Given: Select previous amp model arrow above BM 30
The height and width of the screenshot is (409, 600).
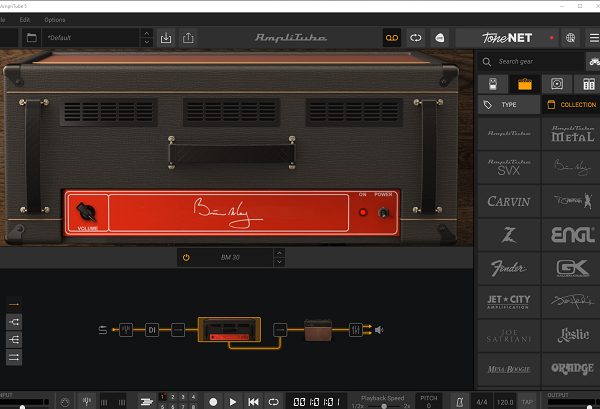Looking at the screenshot, I should 280,253.
